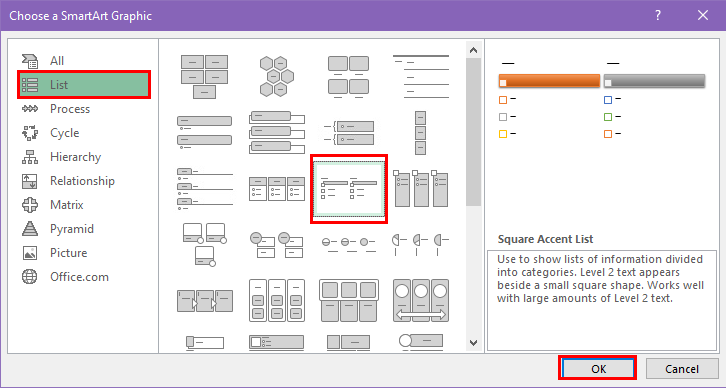The image size is (726, 388).
Task: Pick the Alternating Hexagons layout thumbnail
Action: (276, 76)
